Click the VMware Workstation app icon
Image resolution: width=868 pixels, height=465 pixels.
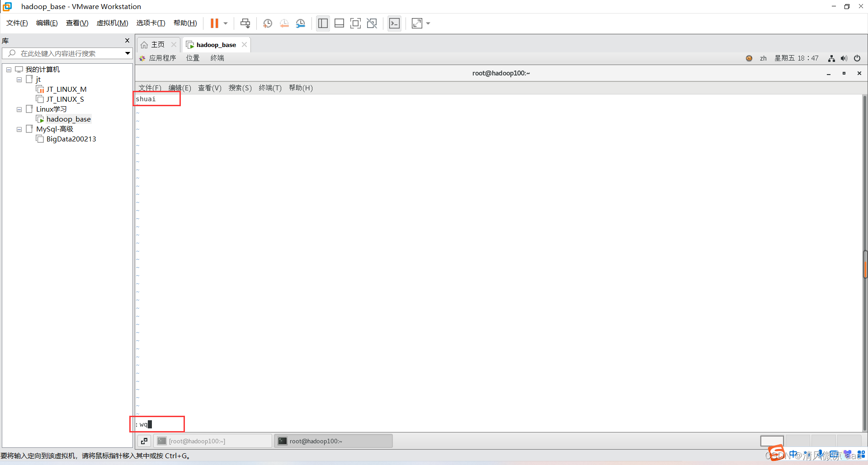coord(7,6)
